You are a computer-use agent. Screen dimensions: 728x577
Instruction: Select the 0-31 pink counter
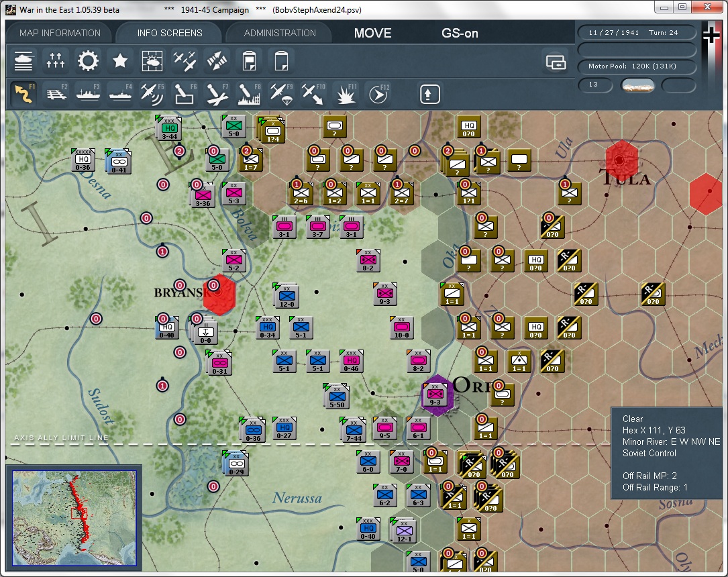point(219,362)
